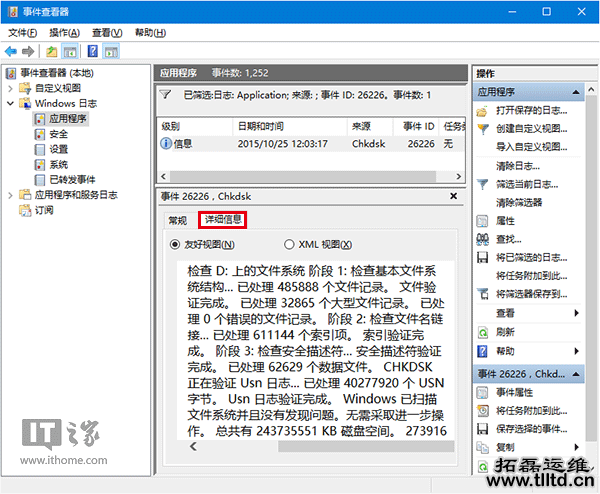600x494 pixels.
Task: Expand the 应用程序和服务日志 tree node
Action: [x=10, y=195]
